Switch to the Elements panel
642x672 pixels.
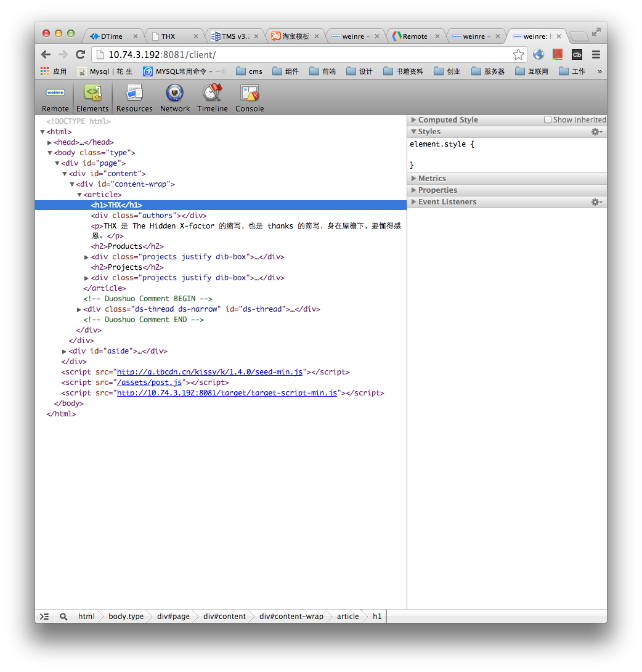92,98
